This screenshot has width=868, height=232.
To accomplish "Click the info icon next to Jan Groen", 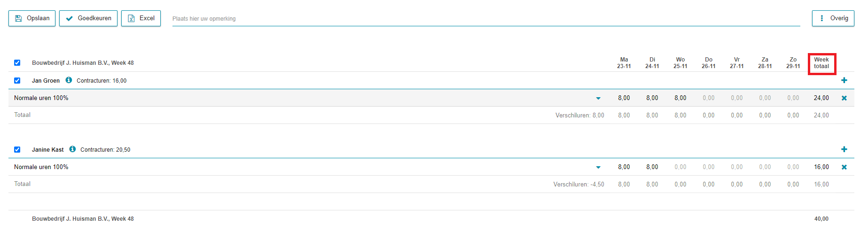I will pyautogui.click(x=69, y=80).
